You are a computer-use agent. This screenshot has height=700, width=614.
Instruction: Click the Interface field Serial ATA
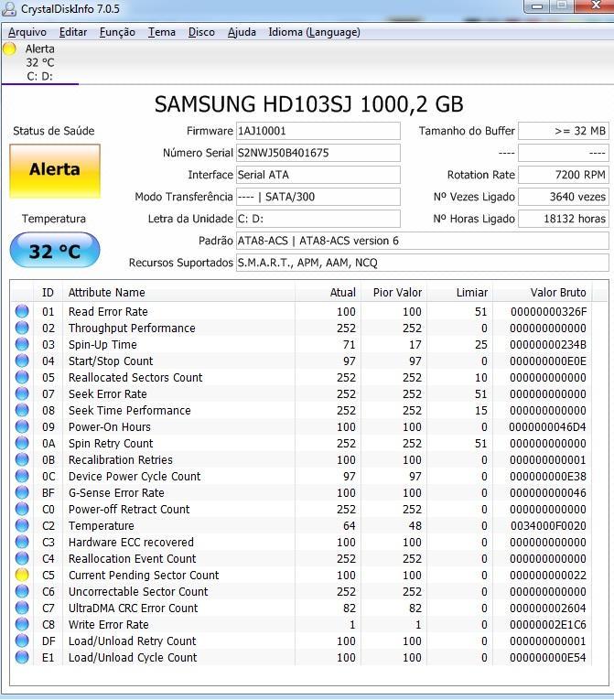pos(318,175)
